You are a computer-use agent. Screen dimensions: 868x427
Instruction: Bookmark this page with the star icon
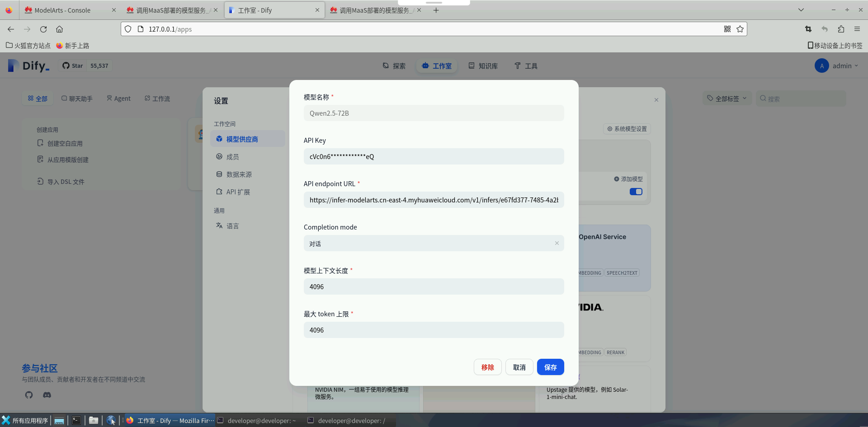point(740,29)
